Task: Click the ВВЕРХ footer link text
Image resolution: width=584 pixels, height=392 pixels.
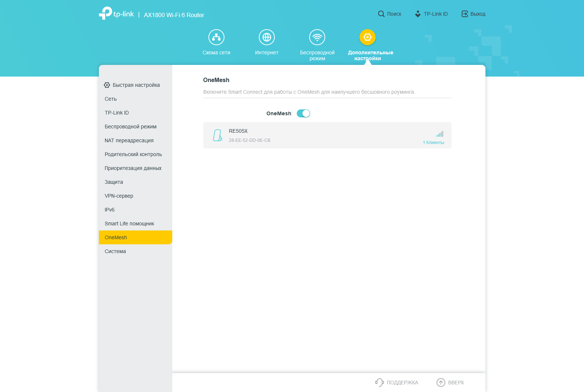Action: (456, 383)
